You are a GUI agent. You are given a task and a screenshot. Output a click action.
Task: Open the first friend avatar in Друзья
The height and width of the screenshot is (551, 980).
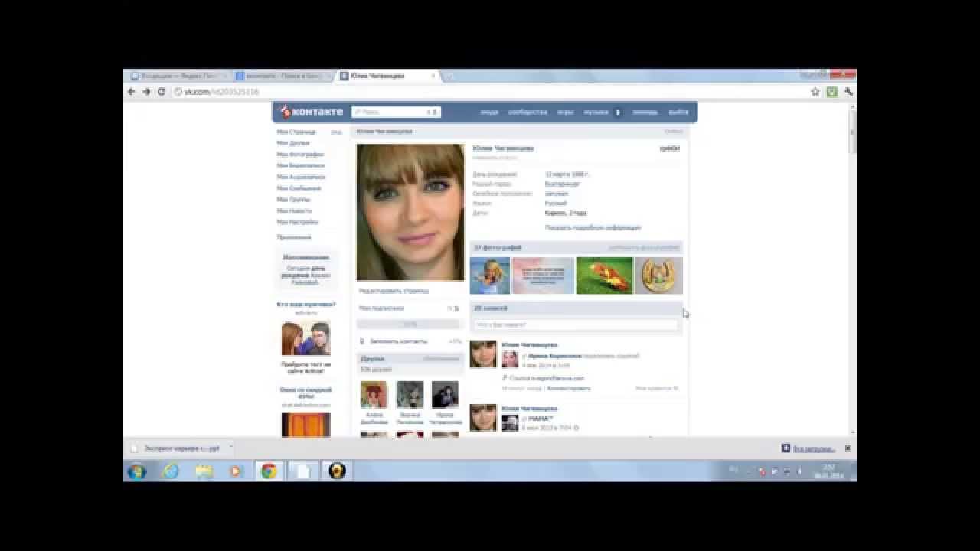pyautogui.click(x=374, y=395)
